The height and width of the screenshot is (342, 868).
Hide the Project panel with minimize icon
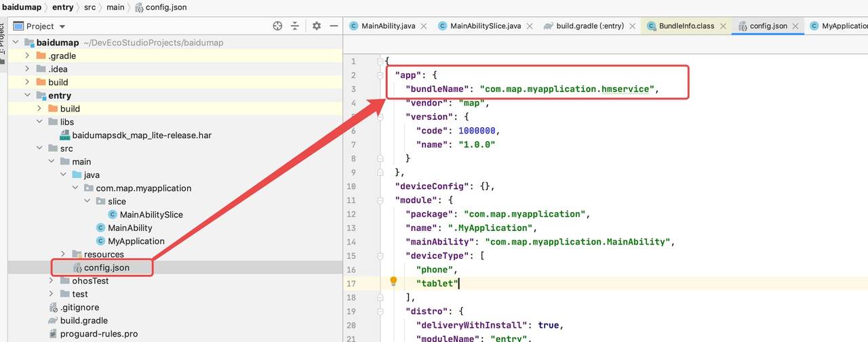tap(334, 26)
